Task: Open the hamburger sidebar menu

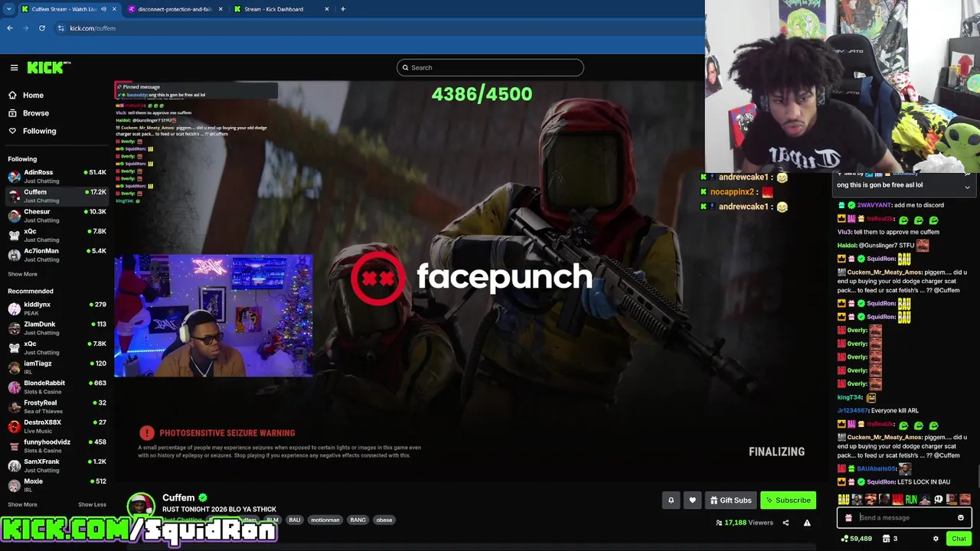Action: tap(14, 67)
